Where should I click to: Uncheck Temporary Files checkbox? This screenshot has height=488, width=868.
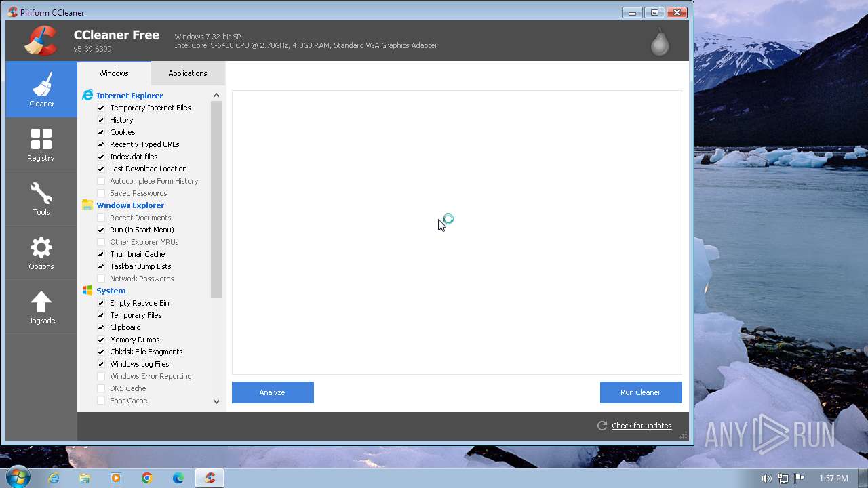coord(101,315)
